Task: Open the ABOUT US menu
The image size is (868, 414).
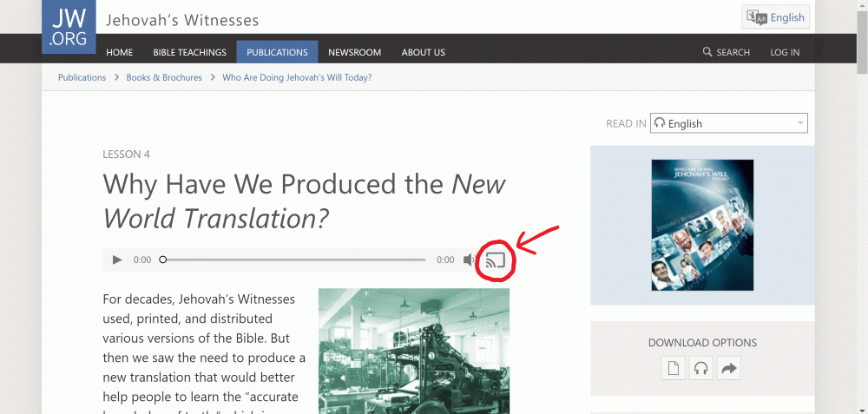Action: point(423,52)
